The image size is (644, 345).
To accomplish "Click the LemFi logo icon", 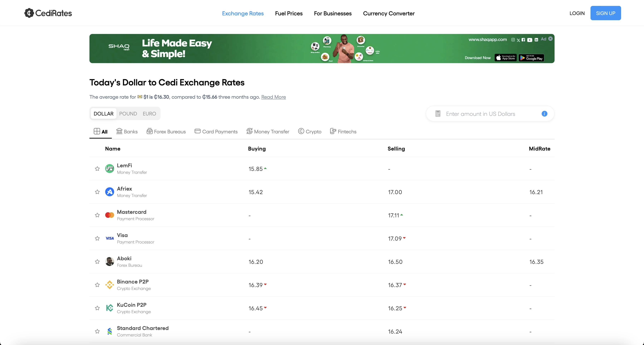I will [109, 169].
